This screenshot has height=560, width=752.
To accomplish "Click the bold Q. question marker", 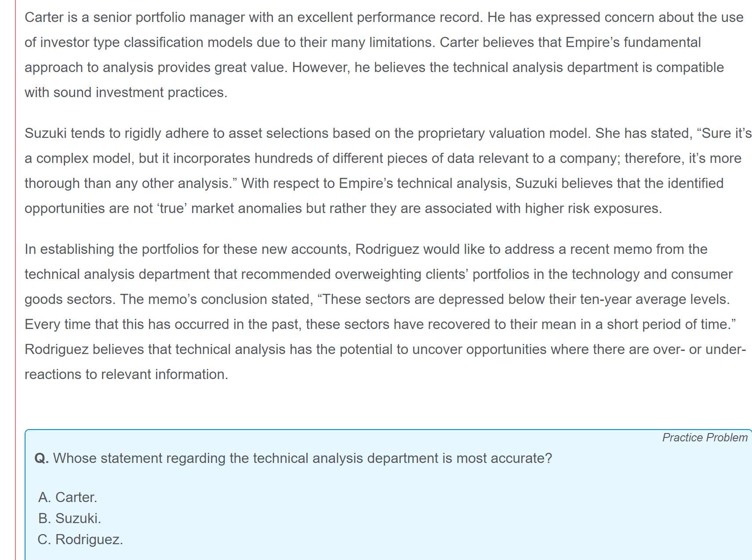I will 41,459.
